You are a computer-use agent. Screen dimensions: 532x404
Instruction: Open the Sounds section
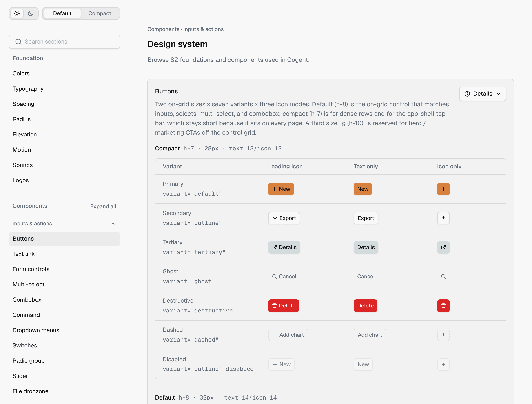64,165
